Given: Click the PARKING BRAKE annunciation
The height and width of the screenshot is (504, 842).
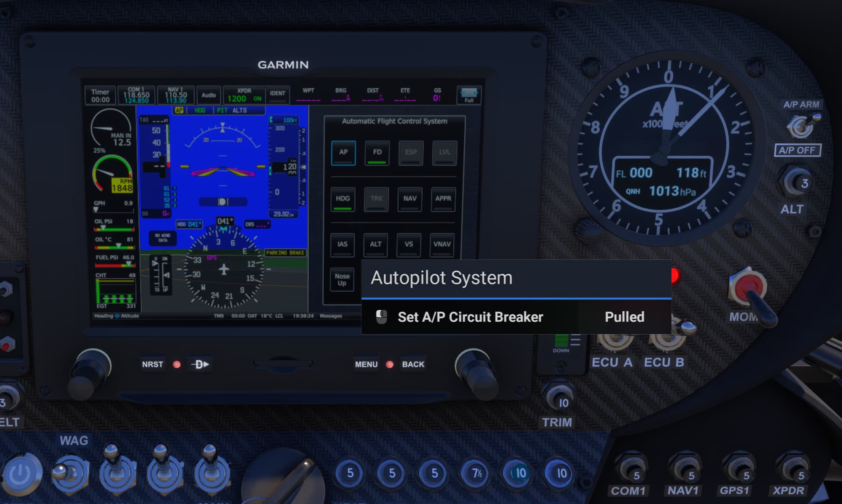Looking at the screenshot, I should pos(285,253).
